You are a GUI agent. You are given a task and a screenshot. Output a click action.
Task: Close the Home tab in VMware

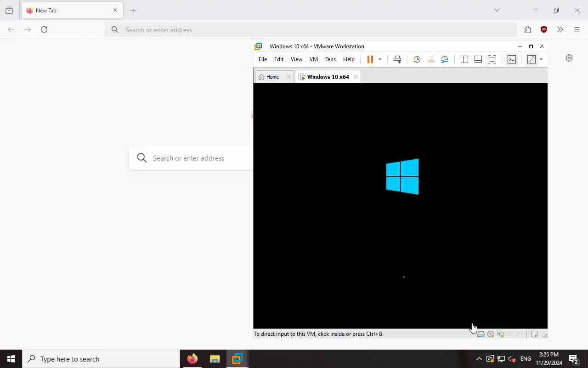(x=288, y=77)
